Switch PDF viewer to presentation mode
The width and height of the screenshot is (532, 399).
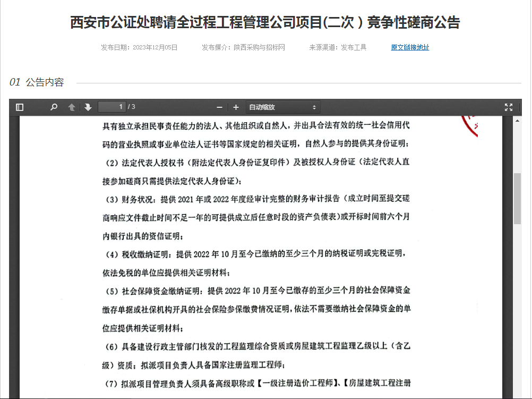point(508,107)
